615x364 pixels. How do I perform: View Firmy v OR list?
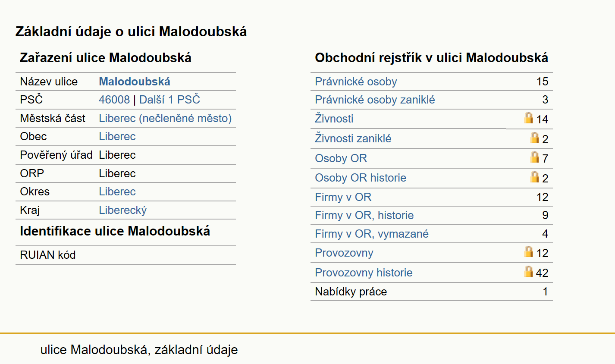(x=343, y=197)
